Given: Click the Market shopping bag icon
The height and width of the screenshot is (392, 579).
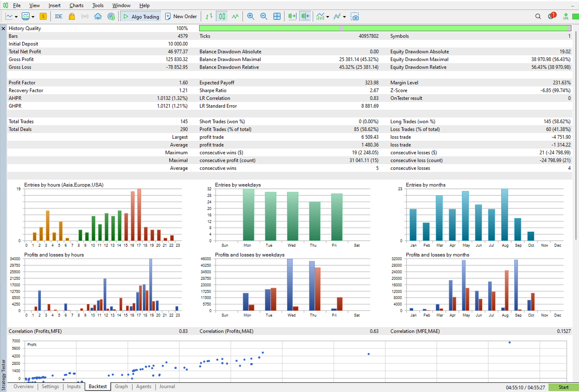Looking at the screenshot, I should pyautogui.click(x=72, y=16).
